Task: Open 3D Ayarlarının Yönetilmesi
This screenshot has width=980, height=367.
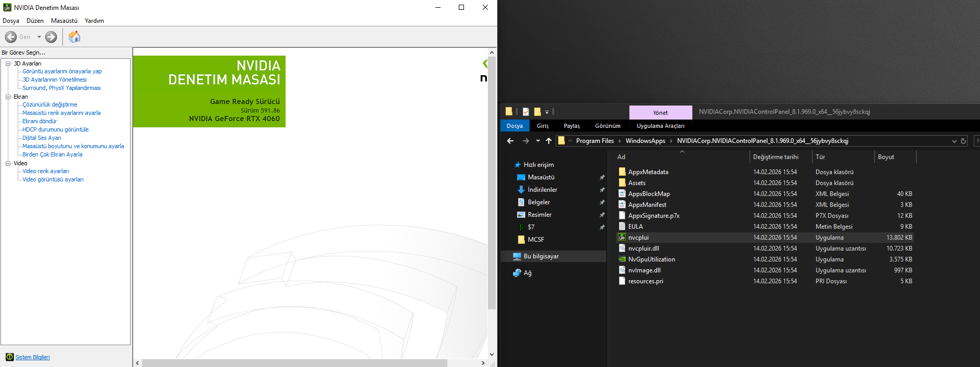Action: 55,80
